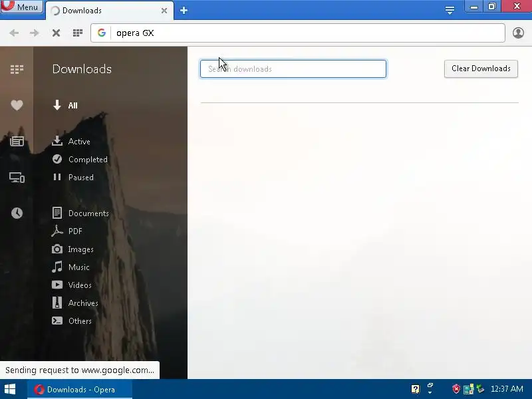Filter downloads by Archives
This screenshot has width=532, height=399.
pos(75,303)
